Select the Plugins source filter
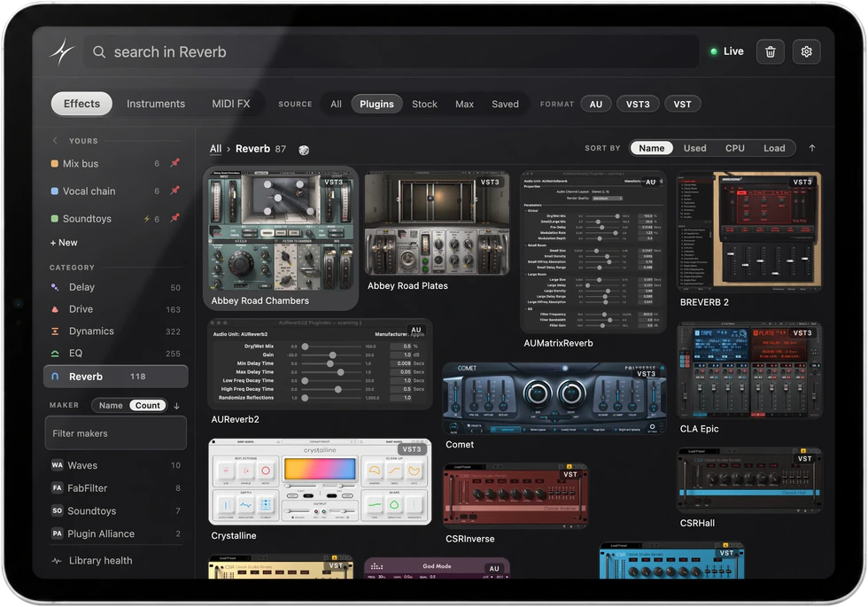868x607 pixels. click(x=376, y=105)
